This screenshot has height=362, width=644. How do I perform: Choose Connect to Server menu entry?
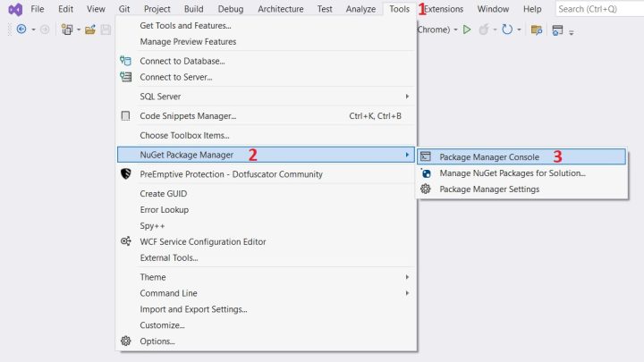click(267, 77)
